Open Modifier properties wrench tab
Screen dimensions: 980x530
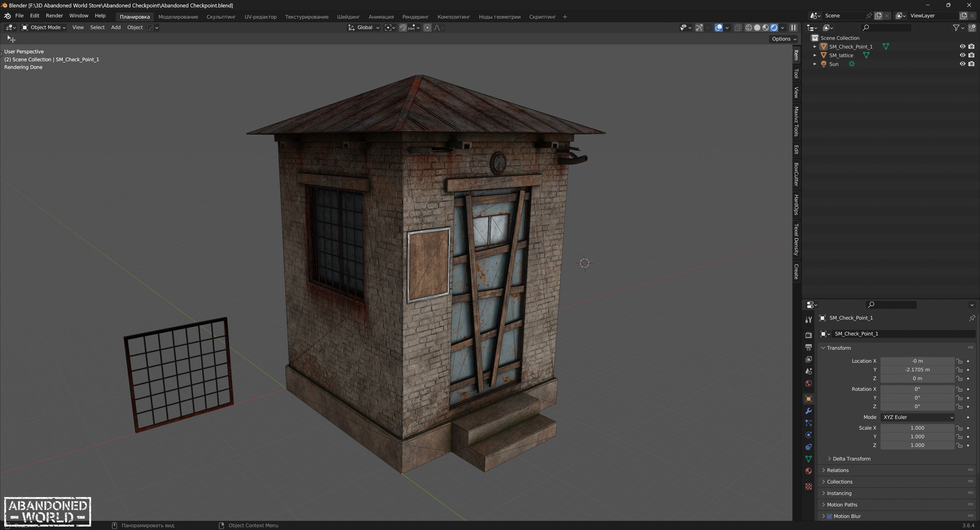pyautogui.click(x=808, y=411)
